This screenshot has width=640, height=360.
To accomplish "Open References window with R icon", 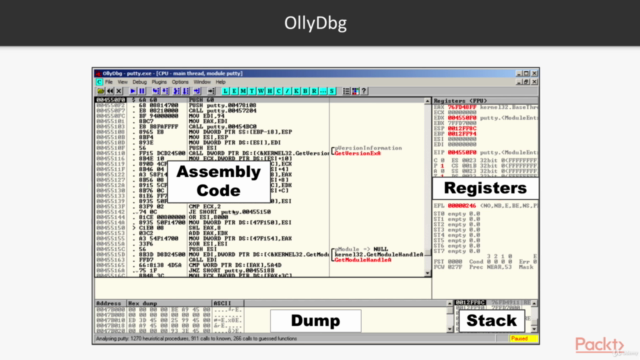I will point(314,91).
